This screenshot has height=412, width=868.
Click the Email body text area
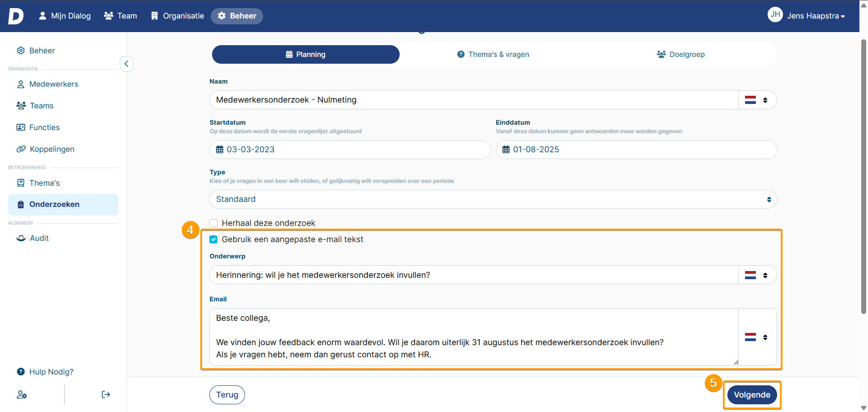(474, 337)
